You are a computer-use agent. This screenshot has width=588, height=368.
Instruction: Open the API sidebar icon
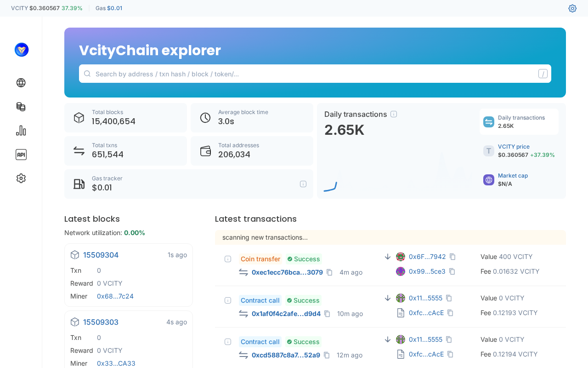[x=21, y=155]
